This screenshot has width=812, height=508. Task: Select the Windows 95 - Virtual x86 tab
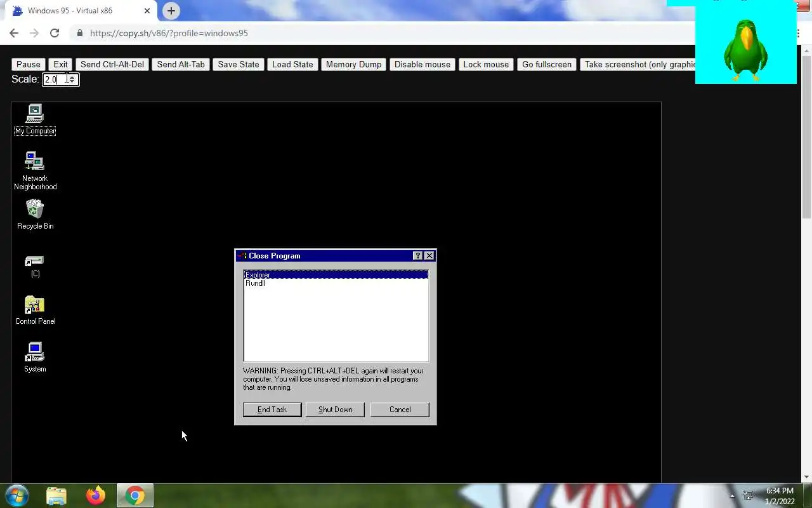coord(81,11)
